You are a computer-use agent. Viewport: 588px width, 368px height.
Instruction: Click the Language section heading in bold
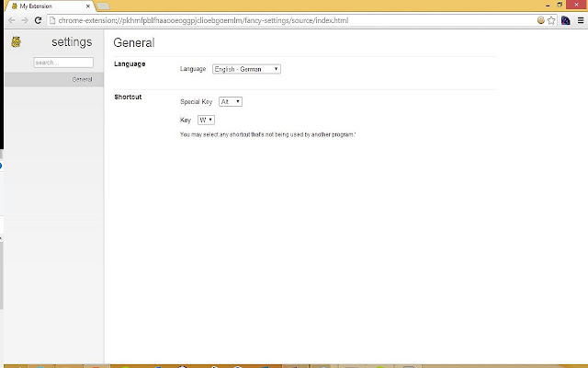click(x=130, y=63)
